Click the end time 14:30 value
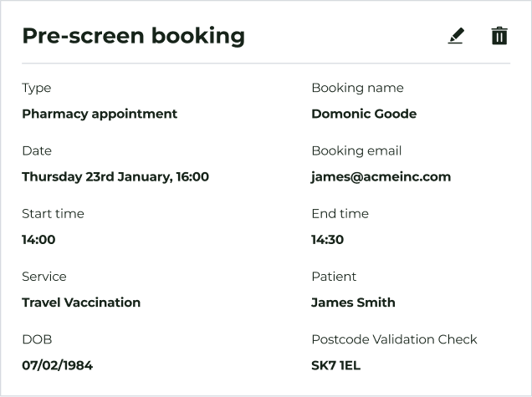This screenshot has height=397, width=532. pyautogui.click(x=327, y=240)
